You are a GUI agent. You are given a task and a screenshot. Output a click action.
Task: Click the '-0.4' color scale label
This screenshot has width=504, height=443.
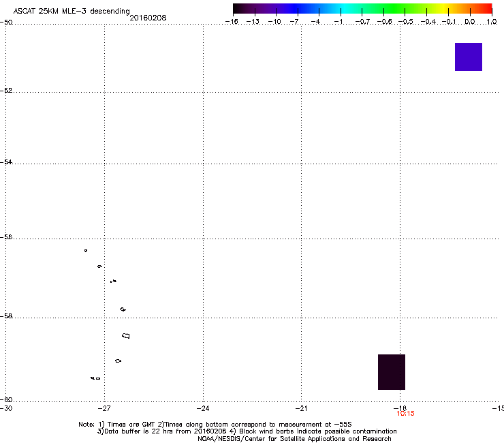(x=428, y=22)
